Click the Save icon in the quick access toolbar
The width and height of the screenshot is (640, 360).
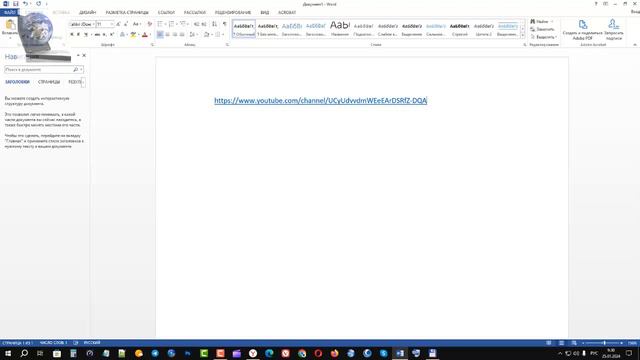tap(16, 4)
